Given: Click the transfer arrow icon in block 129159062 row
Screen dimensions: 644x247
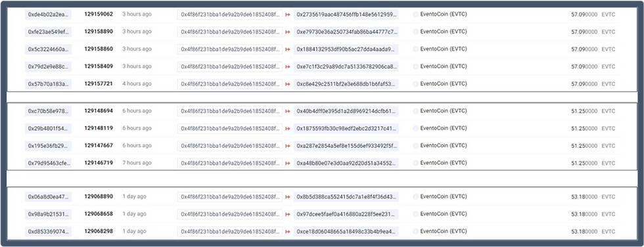Looking at the screenshot, I should pyautogui.click(x=288, y=14).
